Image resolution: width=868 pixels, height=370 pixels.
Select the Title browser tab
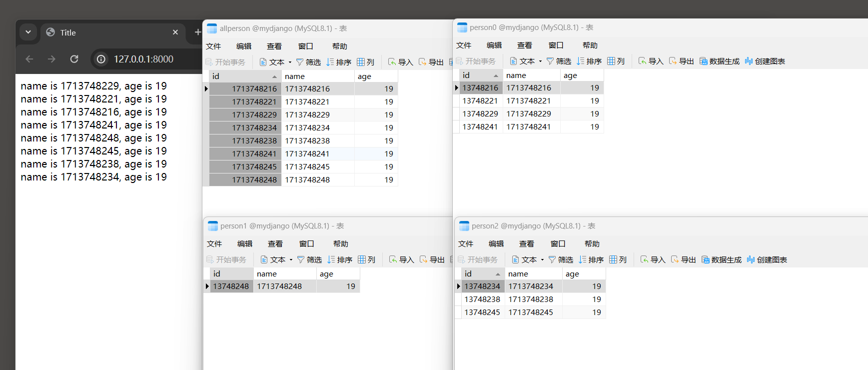coord(112,32)
